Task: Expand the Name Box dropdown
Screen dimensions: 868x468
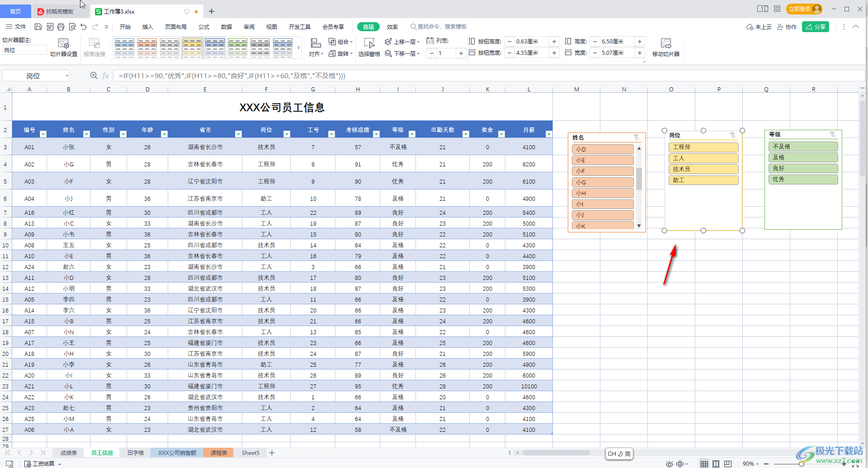Action: [67, 76]
